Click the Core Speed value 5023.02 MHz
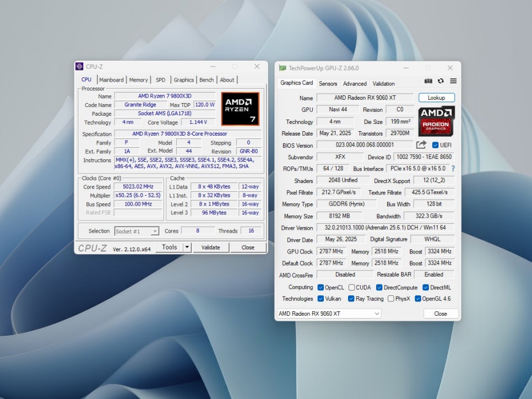Viewport: 532px width, 399px height. click(x=138, y=186)
